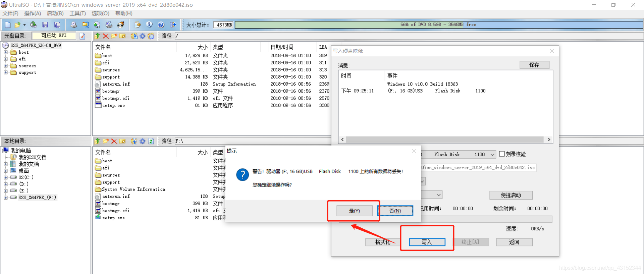Screen dimensions: 644x274
Task: Expand the sources folder in the disc tree
Action: [6, 66]
